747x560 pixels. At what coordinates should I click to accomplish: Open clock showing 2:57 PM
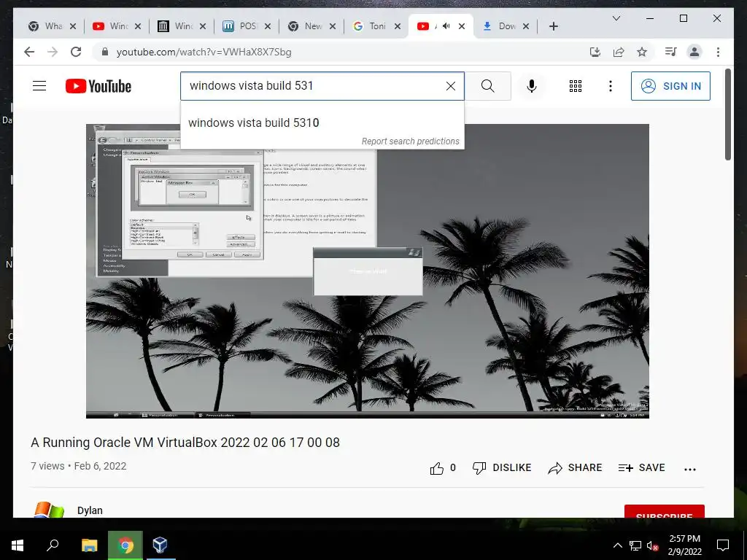[684, 545]
